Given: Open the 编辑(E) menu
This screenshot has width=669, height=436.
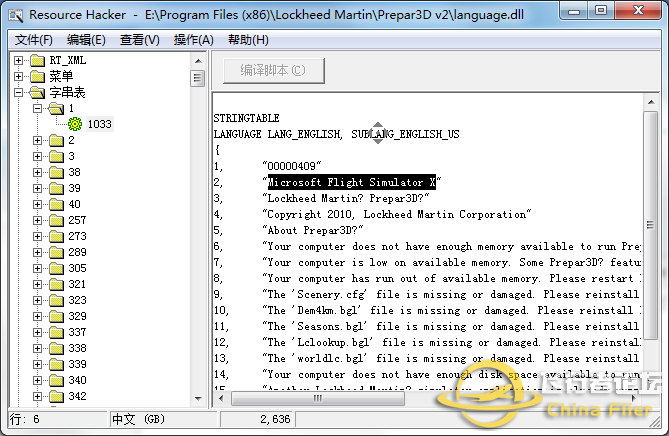Looking at the screenshot, I should pos(86,40).
